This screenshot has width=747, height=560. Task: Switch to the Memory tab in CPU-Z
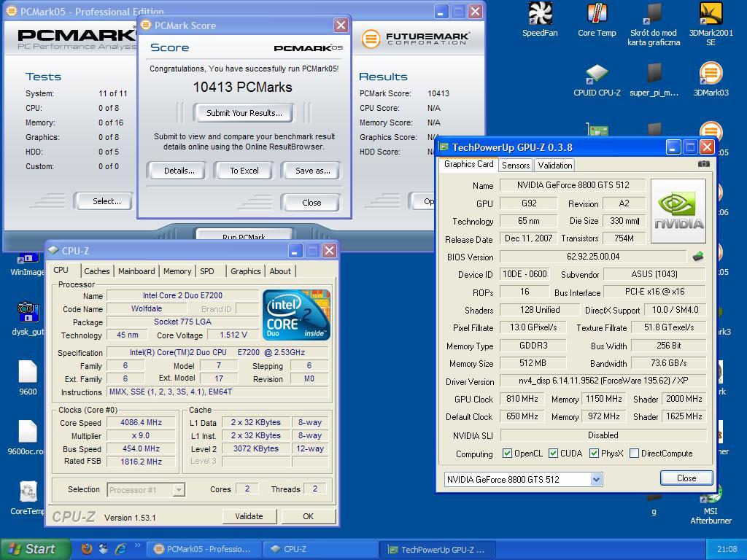[177, 271]
